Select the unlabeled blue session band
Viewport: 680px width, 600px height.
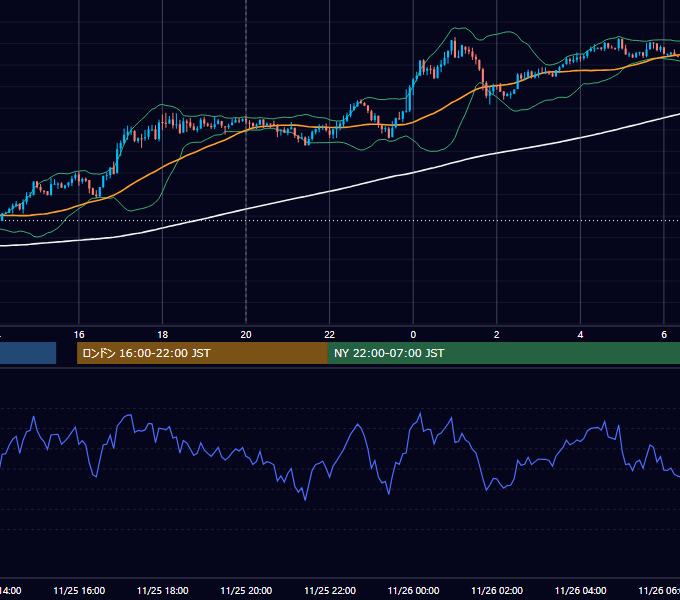(x=28, y=353)
